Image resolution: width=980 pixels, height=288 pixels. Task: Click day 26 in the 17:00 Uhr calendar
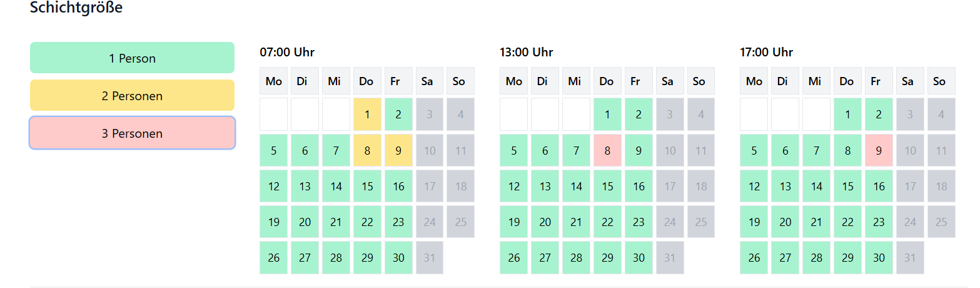click(754, 257)
